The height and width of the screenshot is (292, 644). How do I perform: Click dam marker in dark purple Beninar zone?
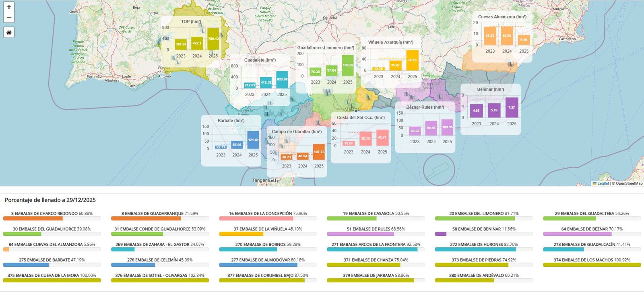(439, 97)
